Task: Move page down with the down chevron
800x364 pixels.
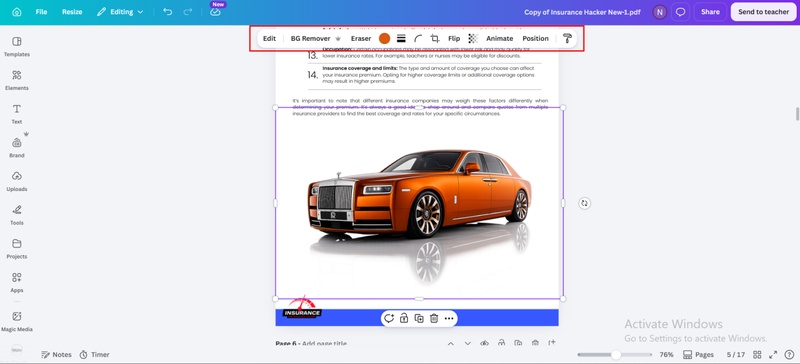Action: [467, 343]
